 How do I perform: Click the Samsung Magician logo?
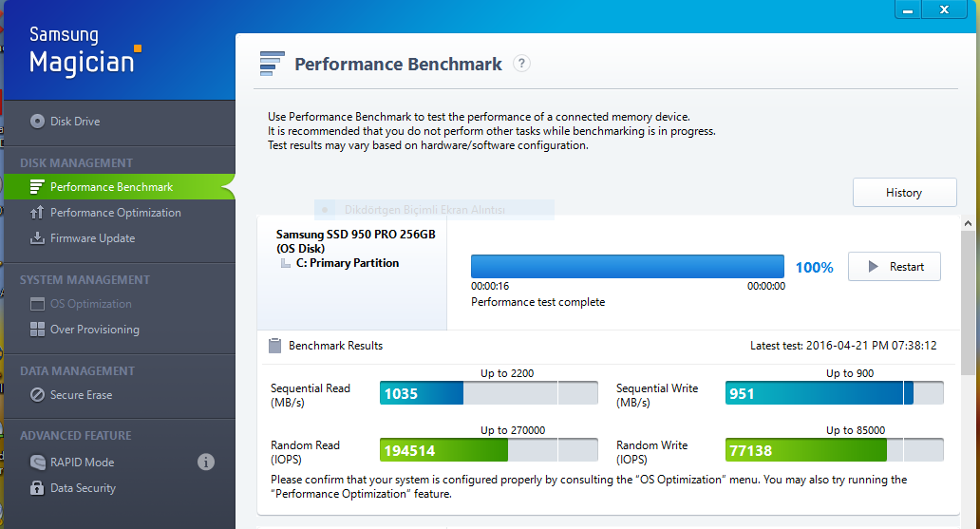85,51
